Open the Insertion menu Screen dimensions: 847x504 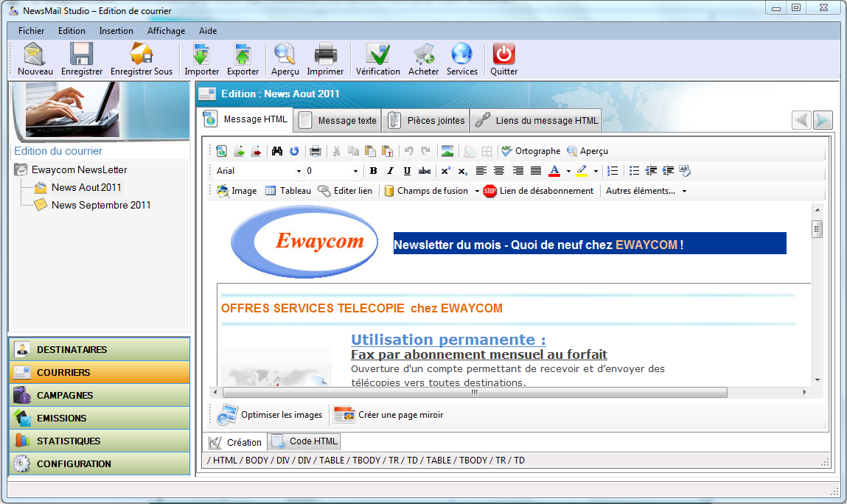[116, 31]
